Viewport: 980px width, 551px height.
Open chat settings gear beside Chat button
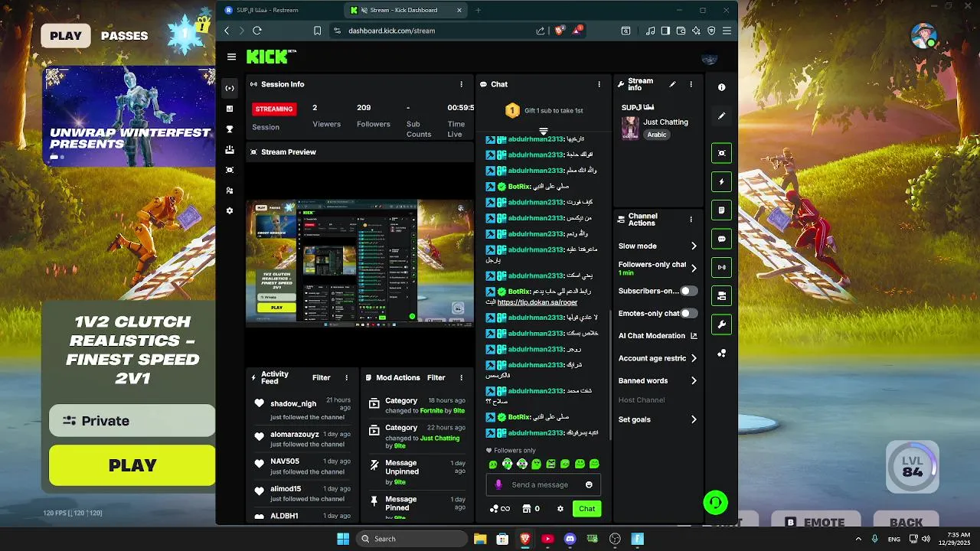tap(560, 509)
